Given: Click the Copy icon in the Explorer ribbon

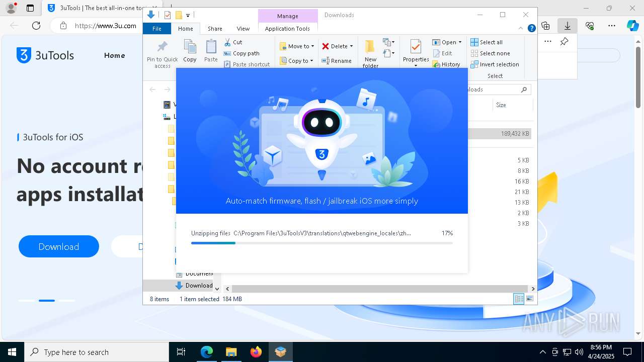Looking at the screenshot, I should pyautogui.click(x=190, y=51).
